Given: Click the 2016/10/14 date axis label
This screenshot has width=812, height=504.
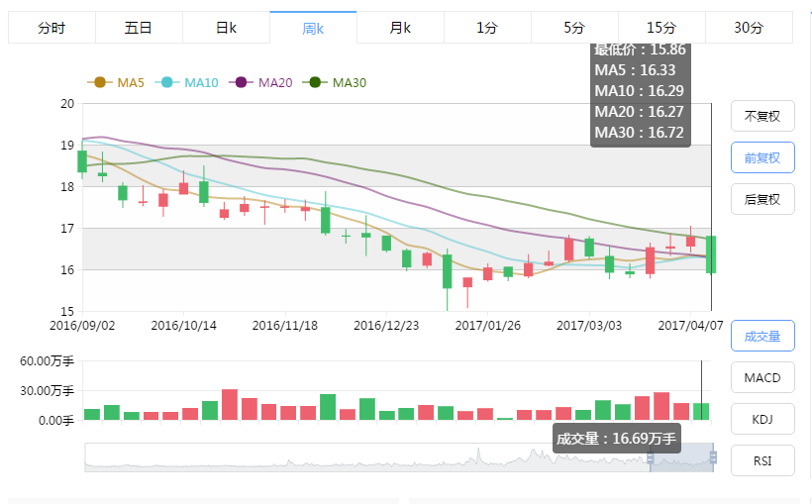Looking at the screenshot, I should click(x=183, y=326).
